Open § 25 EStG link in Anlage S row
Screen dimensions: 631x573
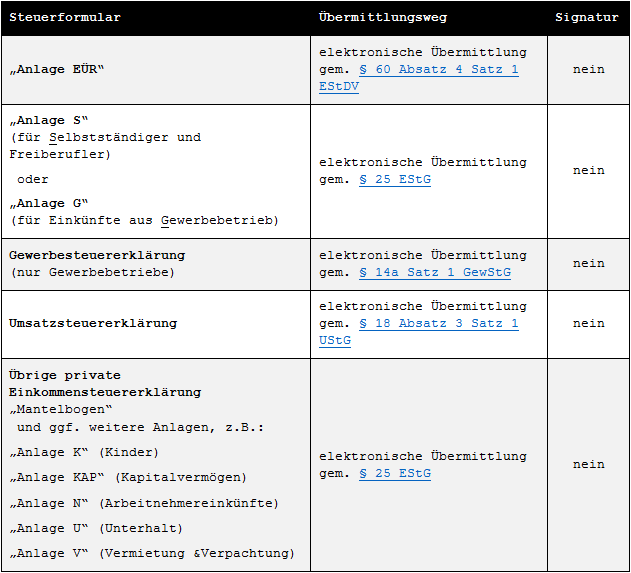coord(395,179)
